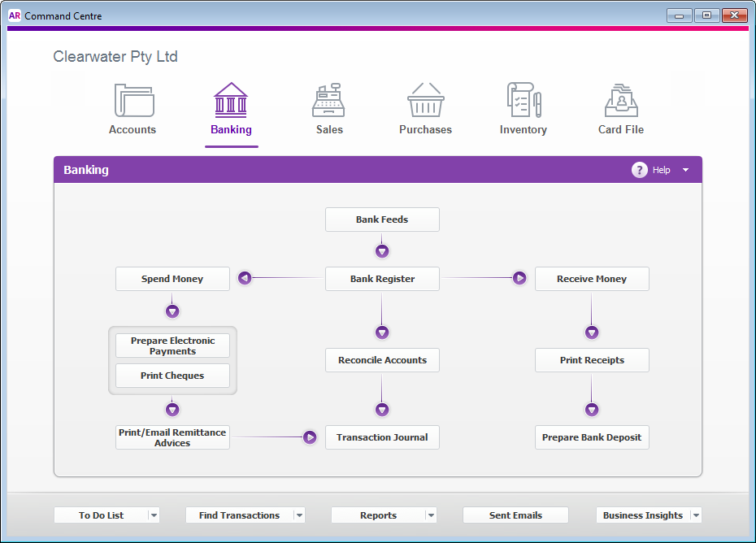The width and height of the screenshot is (756, 543).
Task: Open the Reconcile Accounts window
Action: (382, 359)
